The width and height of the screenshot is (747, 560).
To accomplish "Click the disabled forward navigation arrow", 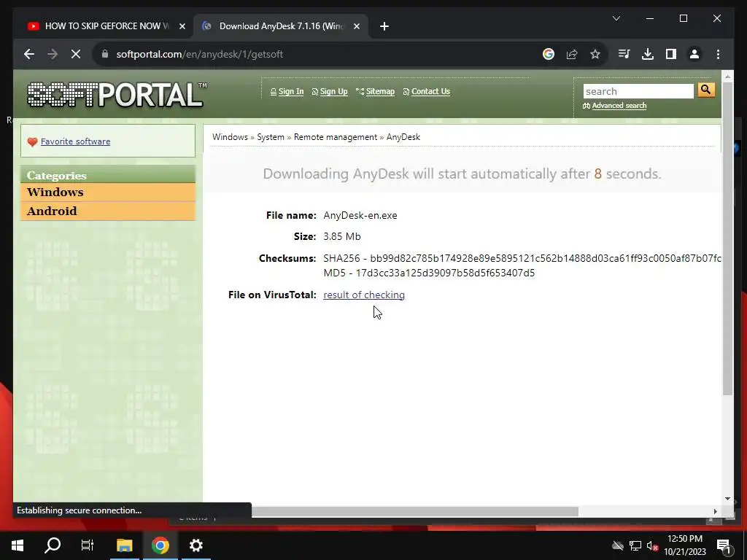I will [53, 54].
